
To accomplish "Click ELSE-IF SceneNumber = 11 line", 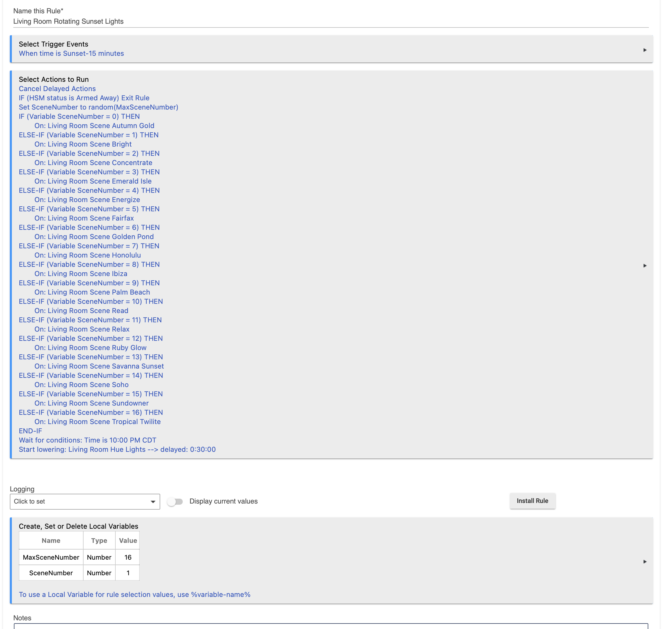I will point(90,320).
